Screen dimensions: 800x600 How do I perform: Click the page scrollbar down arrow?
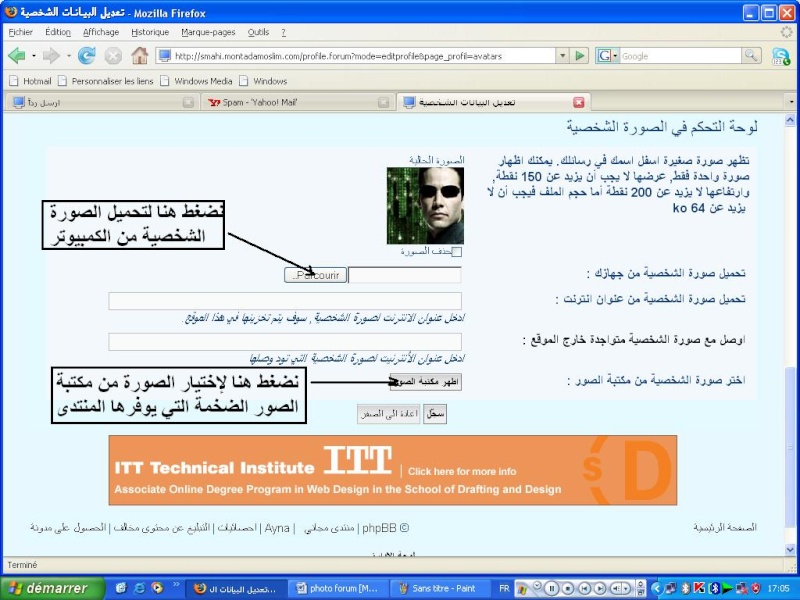790,549
